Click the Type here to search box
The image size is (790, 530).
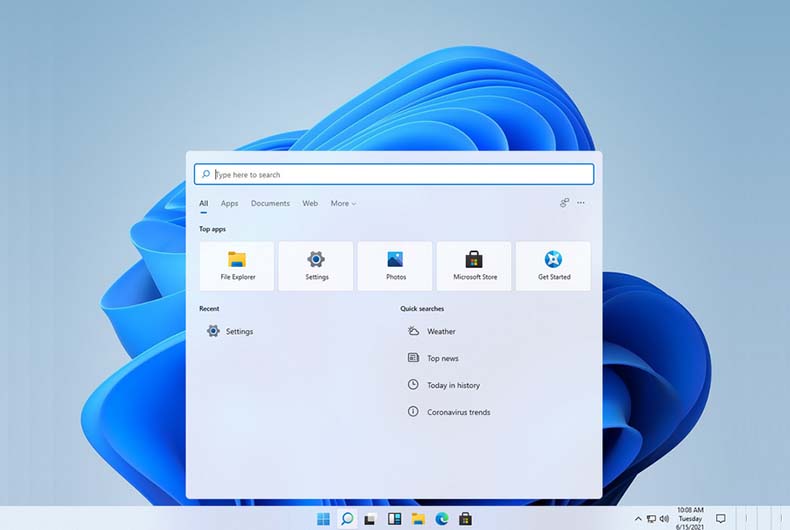394,175
